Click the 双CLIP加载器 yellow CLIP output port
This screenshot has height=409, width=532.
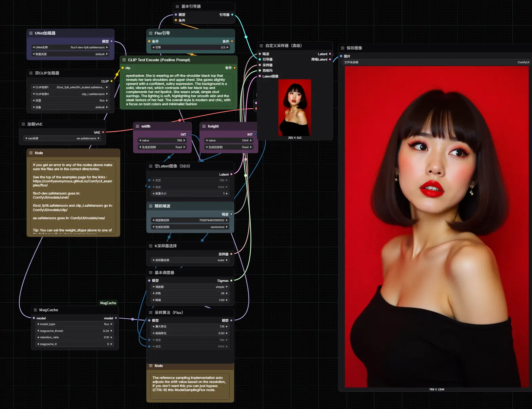(111, 81)
